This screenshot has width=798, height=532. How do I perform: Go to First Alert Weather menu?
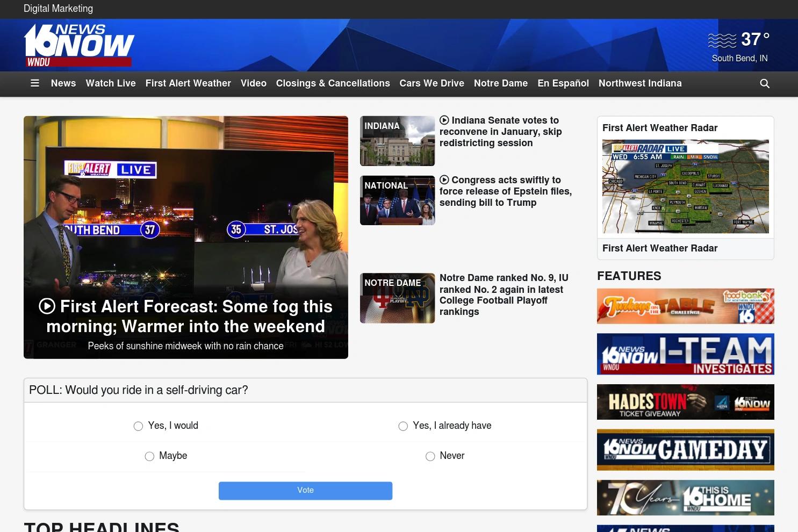(188, 83)
